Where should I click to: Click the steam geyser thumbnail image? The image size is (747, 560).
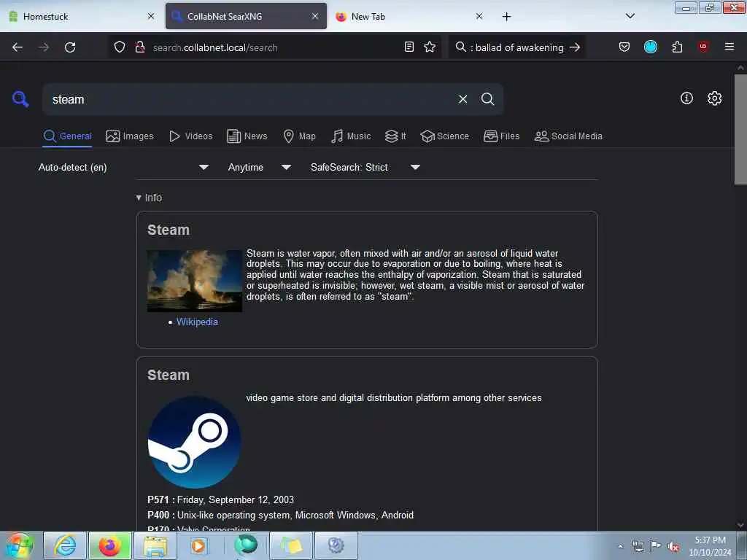point(194,281)
